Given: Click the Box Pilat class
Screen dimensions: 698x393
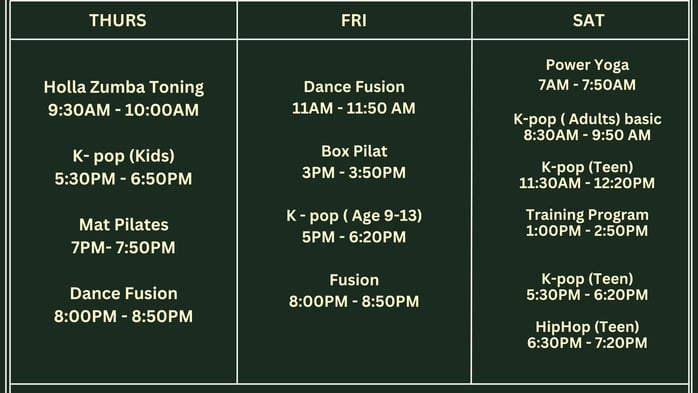Looking at the screenshot, I should click(x=354, y=151).
